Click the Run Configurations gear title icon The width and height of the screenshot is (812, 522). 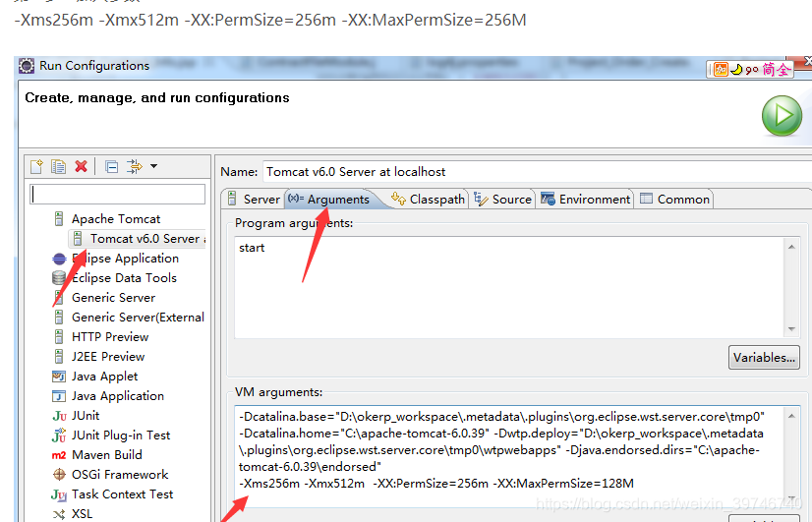pyautogui.click(x=26, y=66)
